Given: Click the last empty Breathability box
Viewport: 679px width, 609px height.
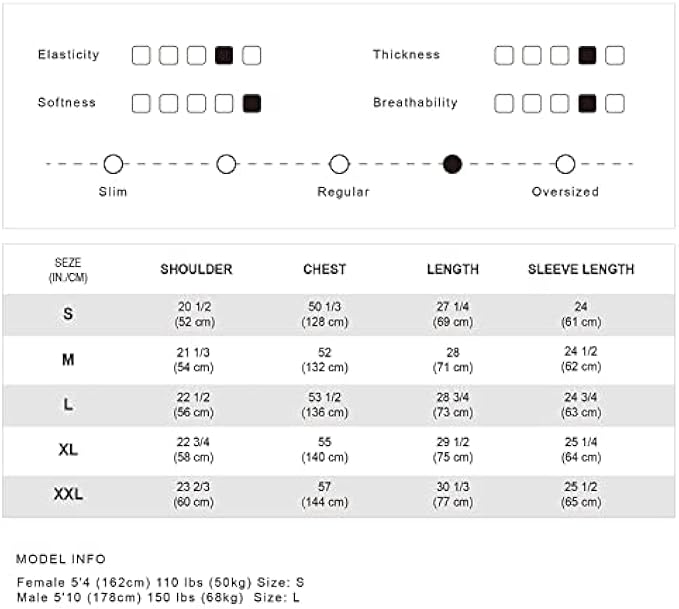Looking at the screenshot, I should pos(615,103).
